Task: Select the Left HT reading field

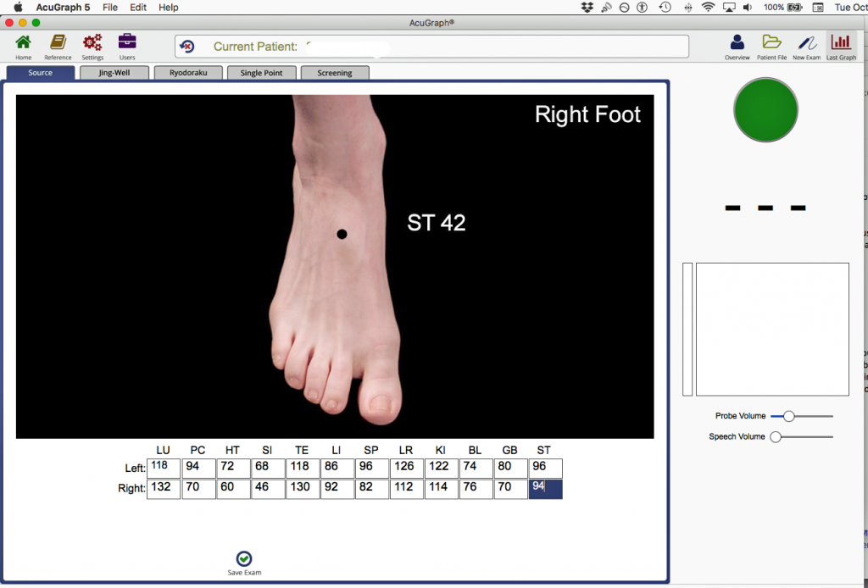Action: 233,468
